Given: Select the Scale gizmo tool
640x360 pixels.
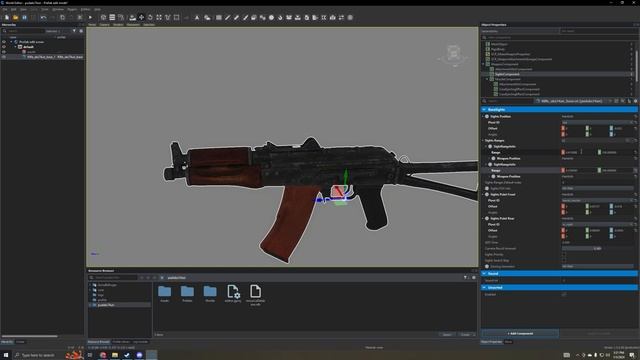Looking at the screenshot, I should point(159,18).
